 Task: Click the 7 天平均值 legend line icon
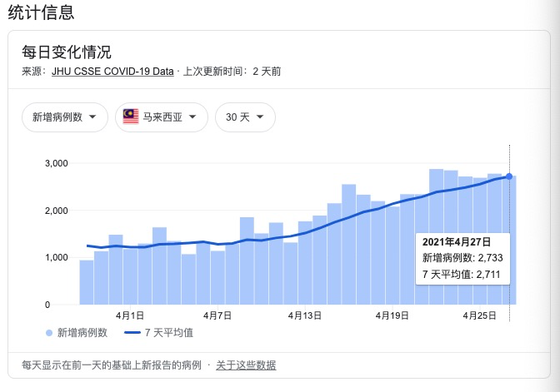coord(132,333)
